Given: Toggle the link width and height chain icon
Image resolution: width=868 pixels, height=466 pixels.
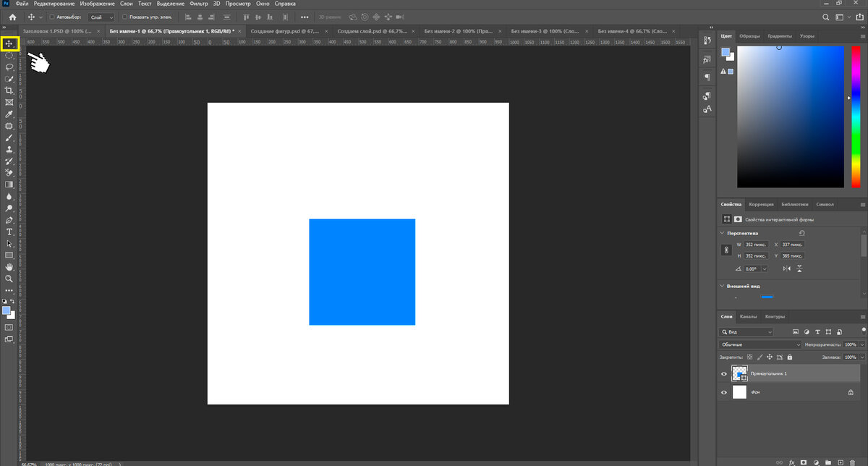Looking at the screenshot, I should tap(727, 250).
